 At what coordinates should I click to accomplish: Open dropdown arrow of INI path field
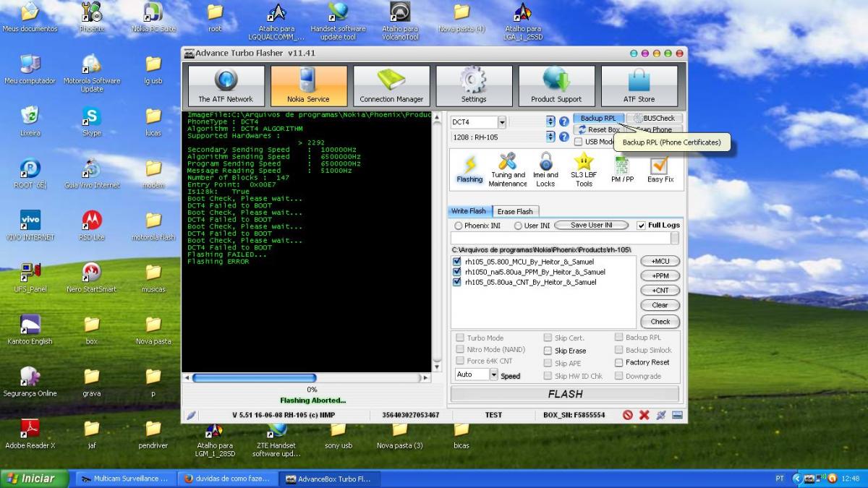(x=674, y=238)
